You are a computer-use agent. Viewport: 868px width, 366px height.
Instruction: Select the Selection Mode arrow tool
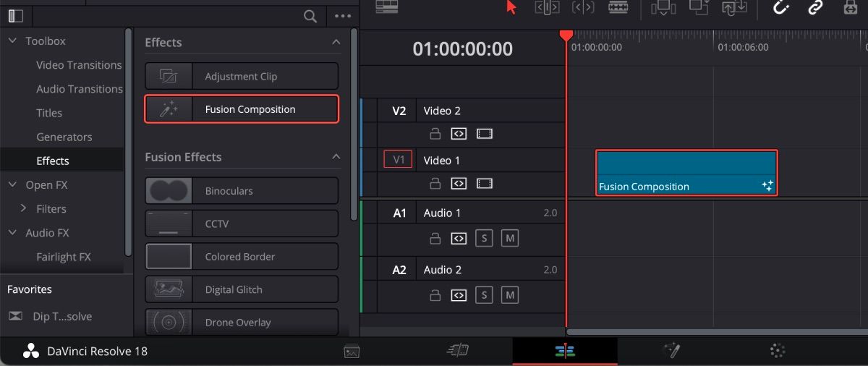pyautogui.click(x=511, y=7)
